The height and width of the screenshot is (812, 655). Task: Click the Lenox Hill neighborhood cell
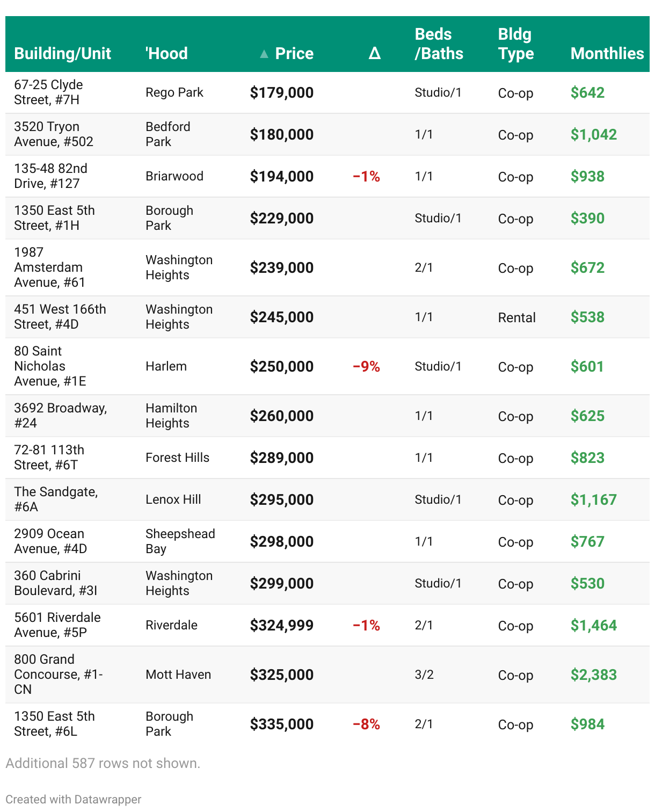point(173,499)
